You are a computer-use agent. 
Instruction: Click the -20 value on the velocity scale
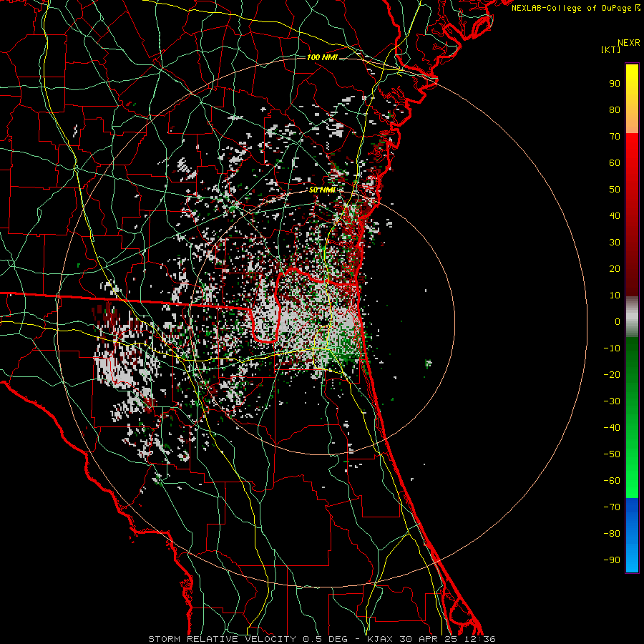click(x=612, y=374)
